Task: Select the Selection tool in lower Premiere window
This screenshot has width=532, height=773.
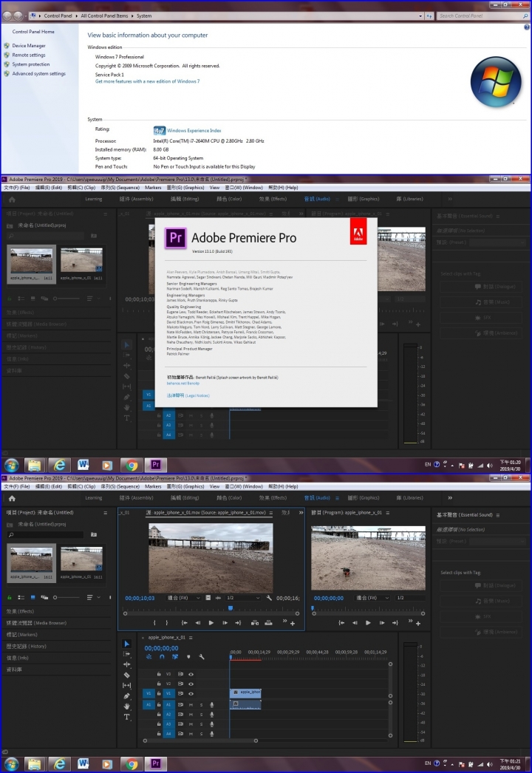Action: click(126, 644)
